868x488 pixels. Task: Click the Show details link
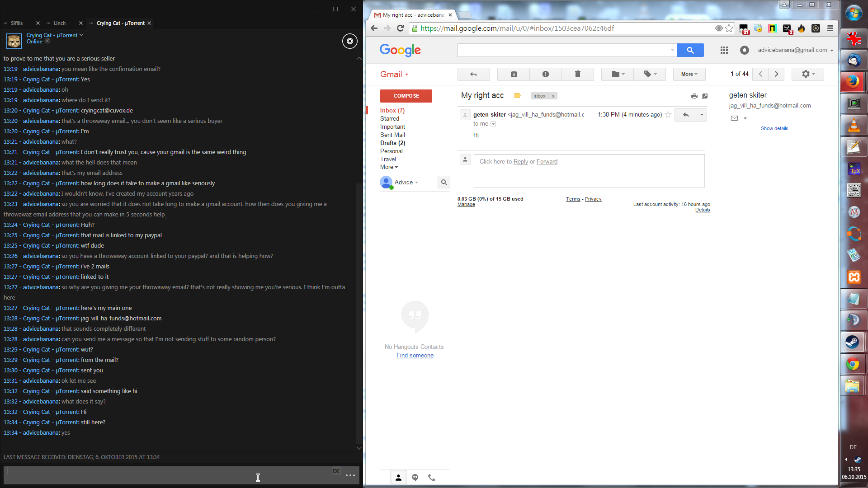(x=774, y=128)
